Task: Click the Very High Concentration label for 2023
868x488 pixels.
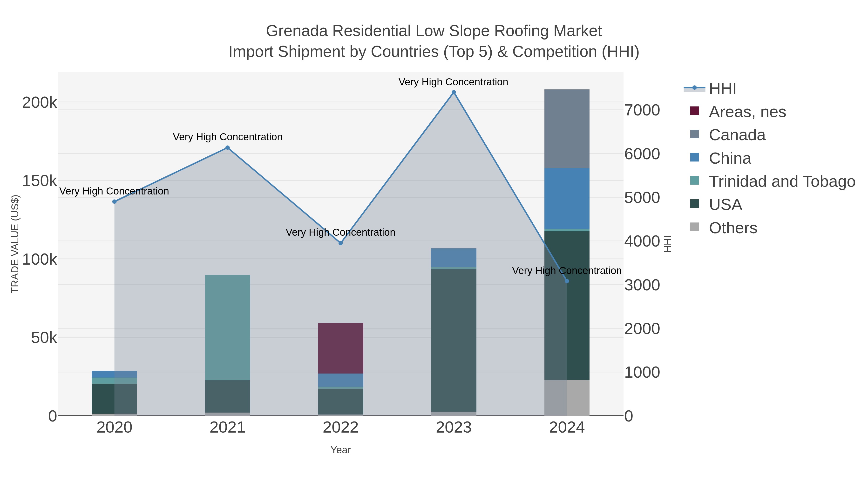Action: [454, 82]
